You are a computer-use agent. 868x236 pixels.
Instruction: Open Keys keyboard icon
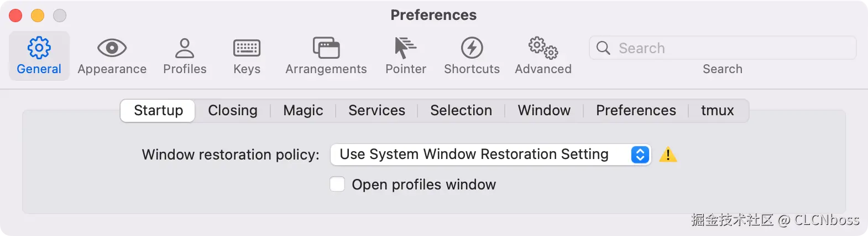point(247,48)
